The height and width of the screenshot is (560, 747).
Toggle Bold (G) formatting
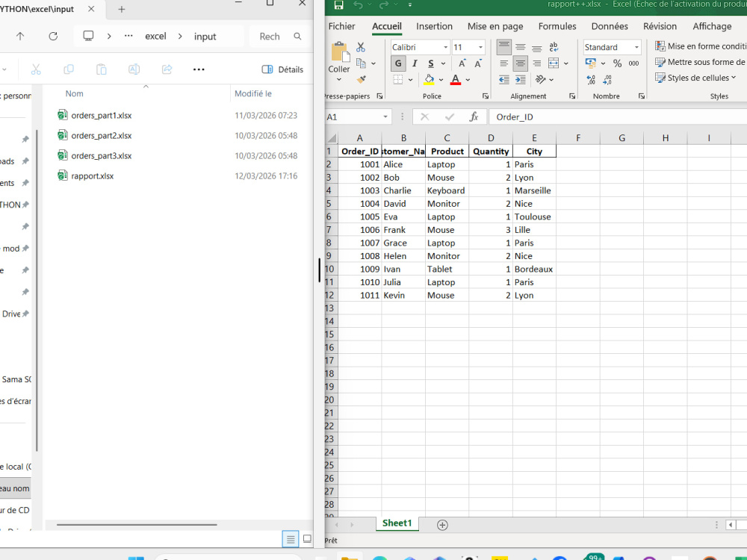398,63
